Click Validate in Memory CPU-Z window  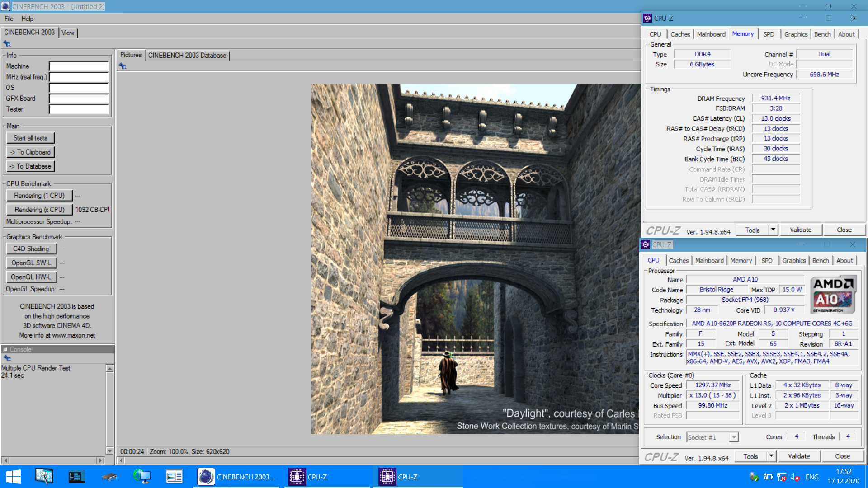(x=800, y=230)
